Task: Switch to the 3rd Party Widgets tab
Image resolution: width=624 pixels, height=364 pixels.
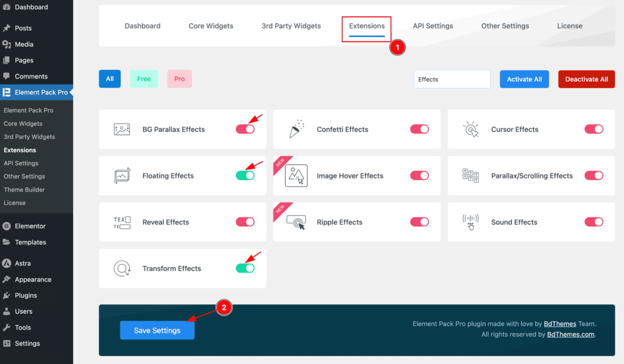Action: 291,26
